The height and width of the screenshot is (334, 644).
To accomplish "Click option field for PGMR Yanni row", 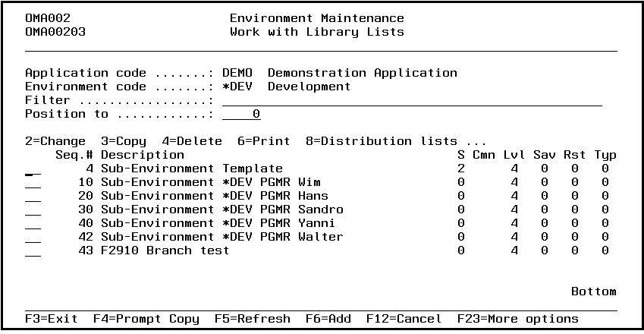I will click(33, 224).
